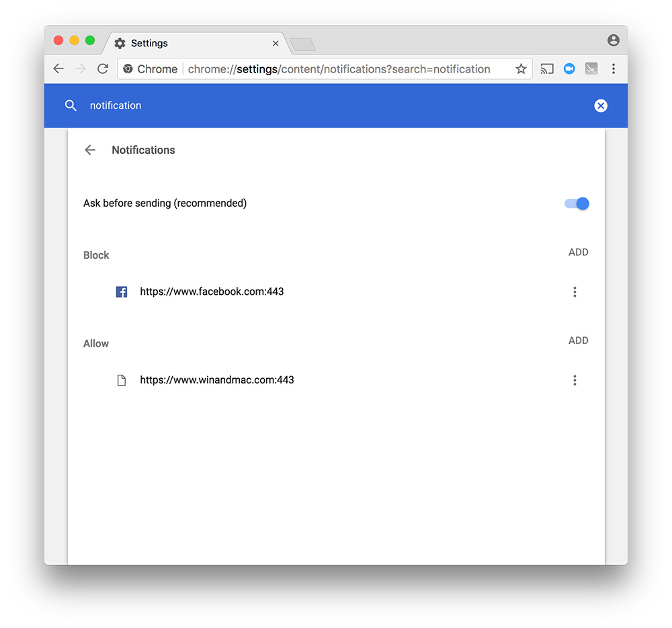Close the Settings tab
The height and width of the screenshot is (628, 672).
click(276, 43)
